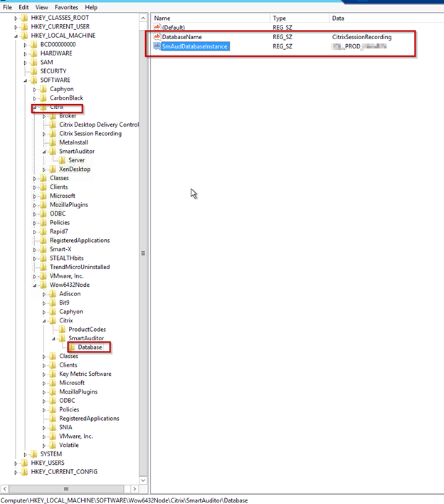Viewport: 444px width, 504px height.
Task: Click the (Default) string value icon
Action: pos(157,27)
